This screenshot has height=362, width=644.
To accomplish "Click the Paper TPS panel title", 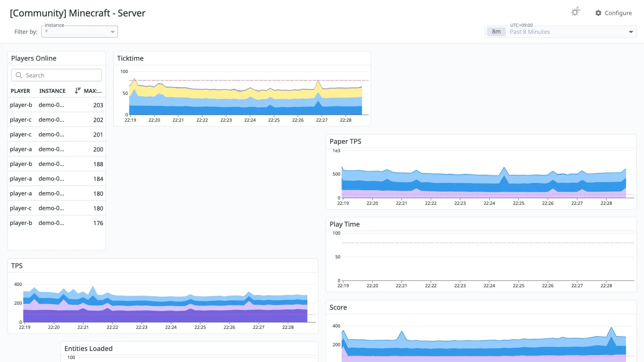I will [x=345, y=141].
